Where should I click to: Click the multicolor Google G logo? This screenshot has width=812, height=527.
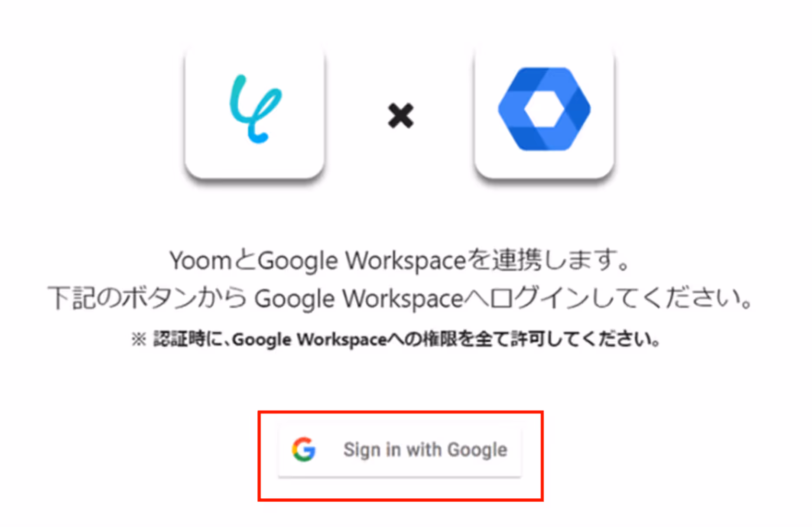pos(304,449)
